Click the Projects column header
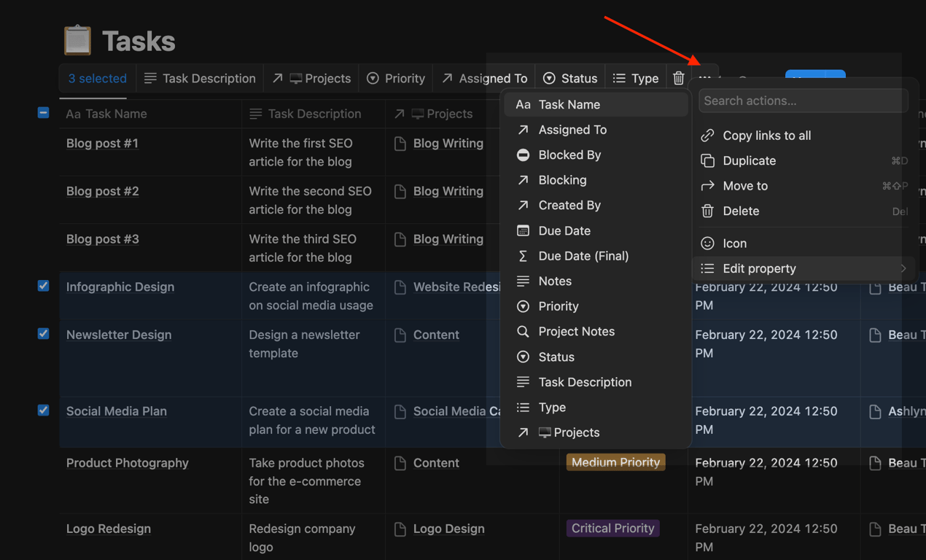Viewport: 926px width, 560px height. click(442, 114)
